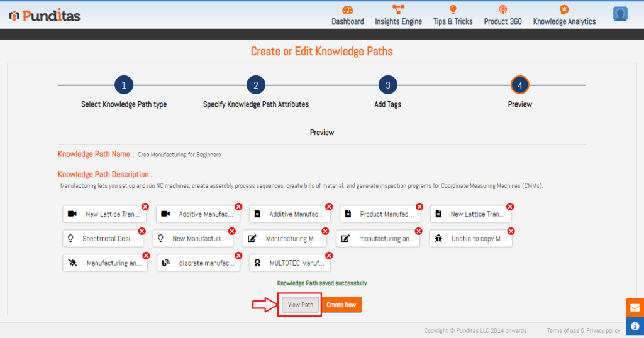The height and width of the screenshot is (338, 644).
Task: Open Tips & Tricks lightbulb icon
Action: point(452,11)
